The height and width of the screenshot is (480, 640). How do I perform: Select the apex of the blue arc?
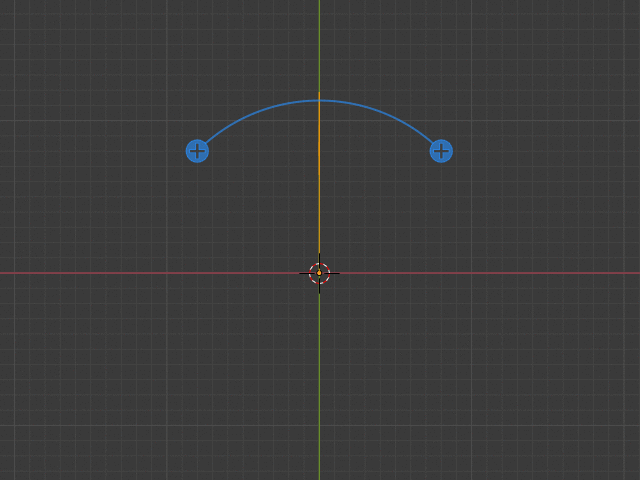click(319, 101)
